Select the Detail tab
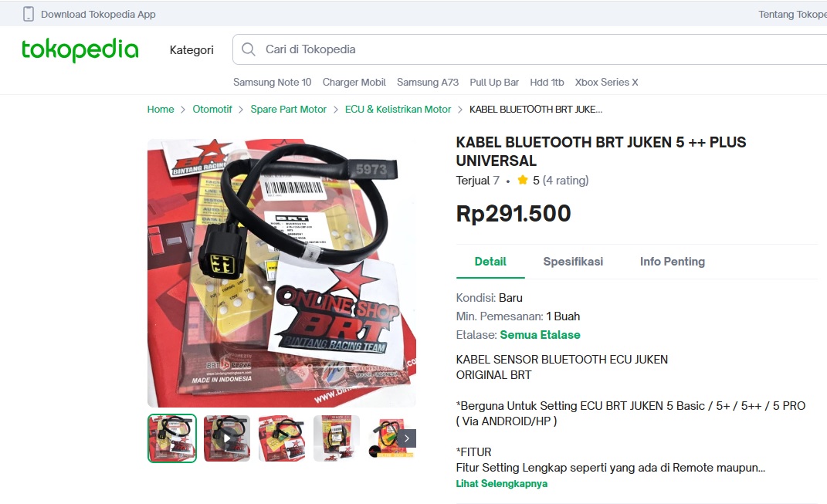Viewport: 827px width, 504px height. 490,262
